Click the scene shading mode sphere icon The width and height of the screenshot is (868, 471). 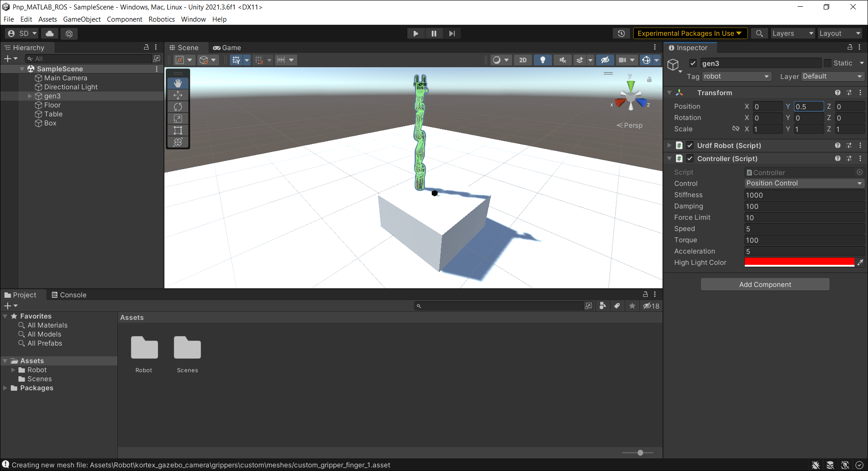[497, 60]
